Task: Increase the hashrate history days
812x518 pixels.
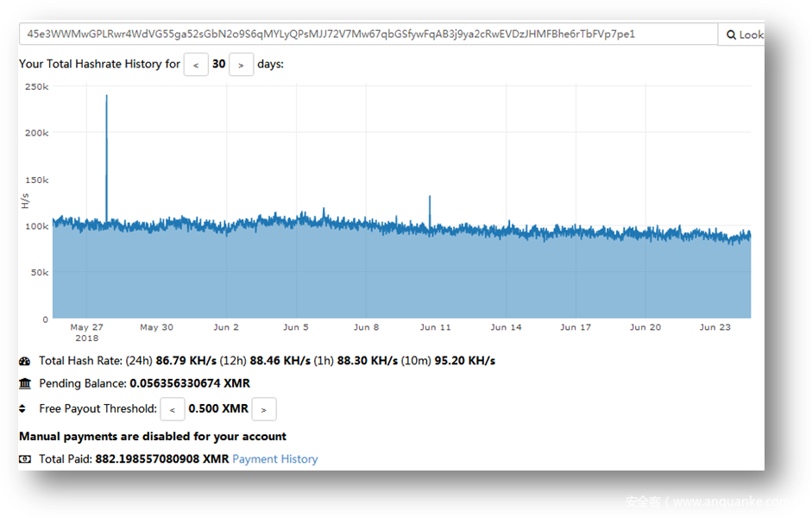Action: (x=241, y=65)
